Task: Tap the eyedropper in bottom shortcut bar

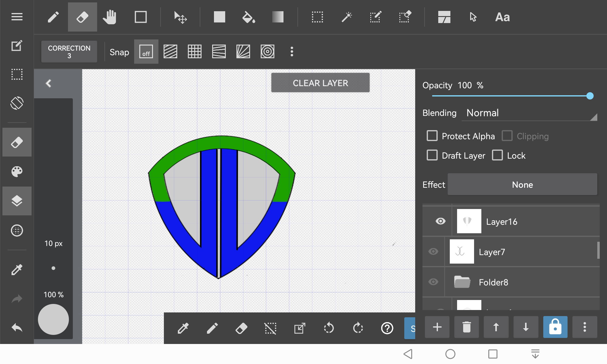Action: click(x=183, y=328)
